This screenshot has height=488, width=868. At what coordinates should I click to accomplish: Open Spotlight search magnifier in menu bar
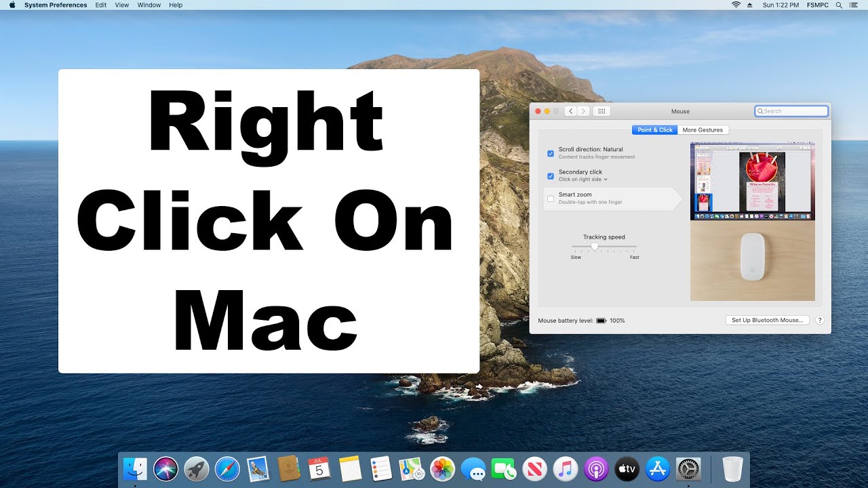click(x=839, y=5)
